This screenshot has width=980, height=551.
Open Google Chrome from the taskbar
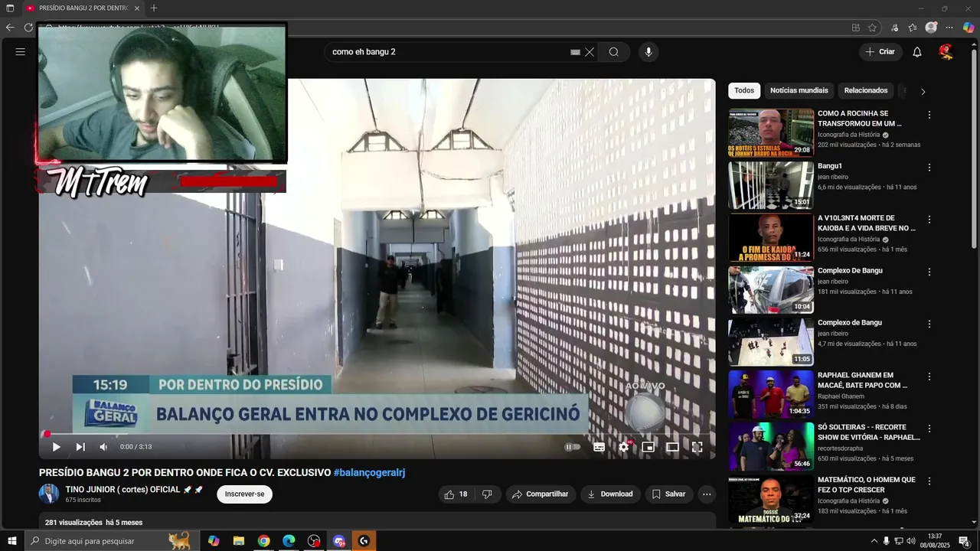coord(263,541)
